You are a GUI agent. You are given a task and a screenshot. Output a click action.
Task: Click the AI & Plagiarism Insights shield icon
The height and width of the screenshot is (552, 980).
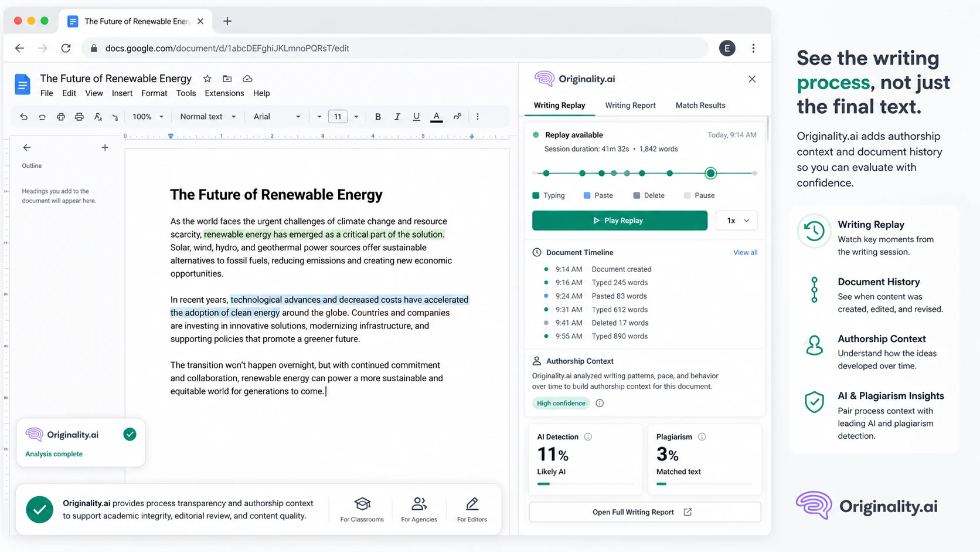point(814,402)
